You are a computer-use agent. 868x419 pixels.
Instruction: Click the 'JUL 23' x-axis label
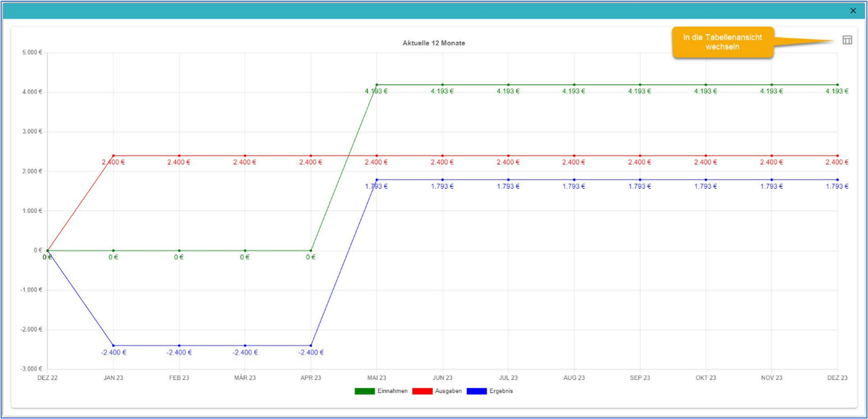coord(508,378)
